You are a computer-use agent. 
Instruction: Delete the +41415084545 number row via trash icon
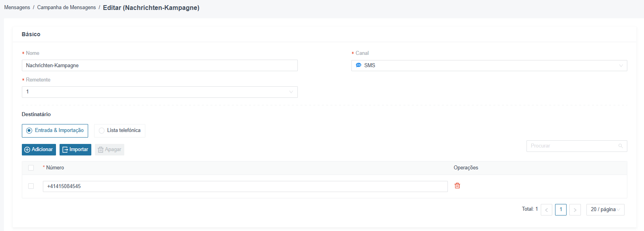[457, 186]
